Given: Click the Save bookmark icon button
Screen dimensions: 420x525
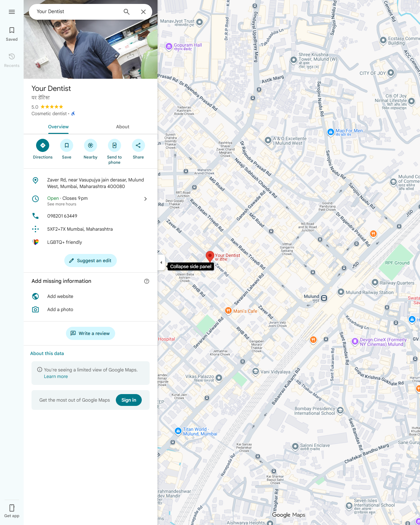Looking at the screenshot, I should click(x=67, y=145).
